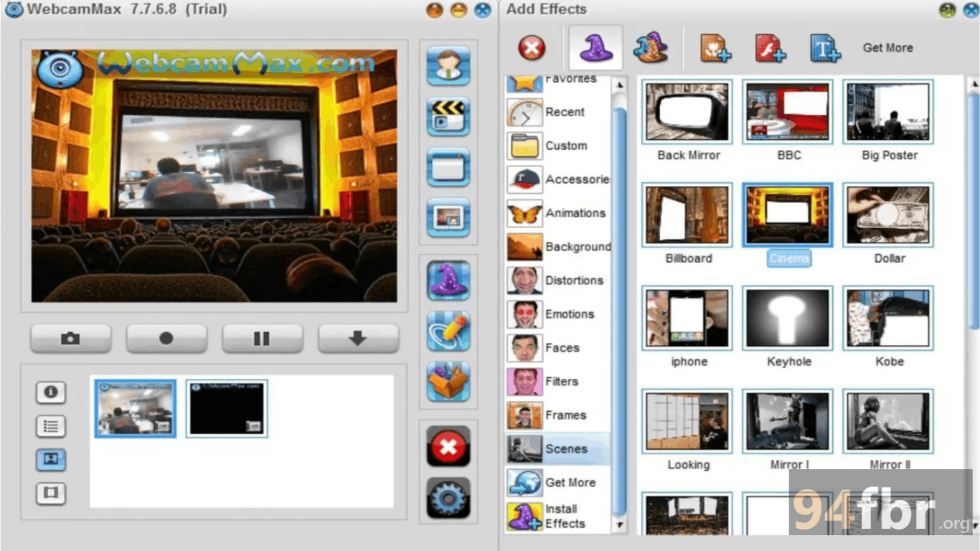Click the camera snapshot button
Viewport: 980px width, 551px height.
70,338
